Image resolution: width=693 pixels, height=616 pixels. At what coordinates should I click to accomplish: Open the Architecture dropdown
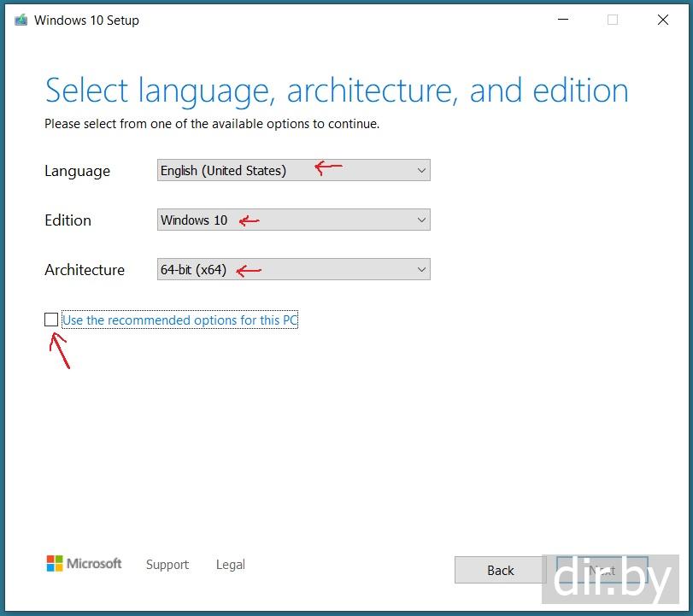pyautogui.click(x=293, y=269)
